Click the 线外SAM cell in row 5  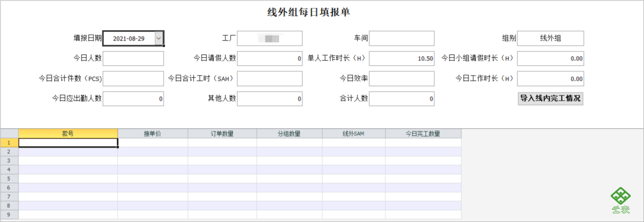354,178
